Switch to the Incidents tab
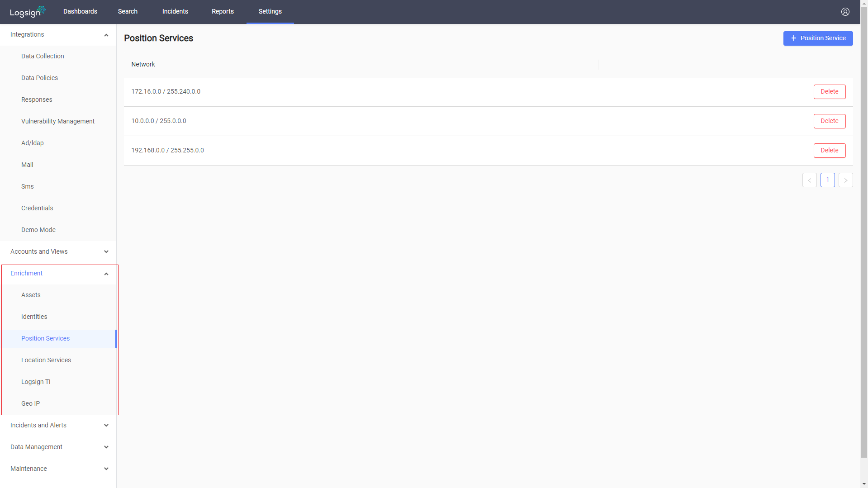868x488 pixels. [x=175, y=12]
